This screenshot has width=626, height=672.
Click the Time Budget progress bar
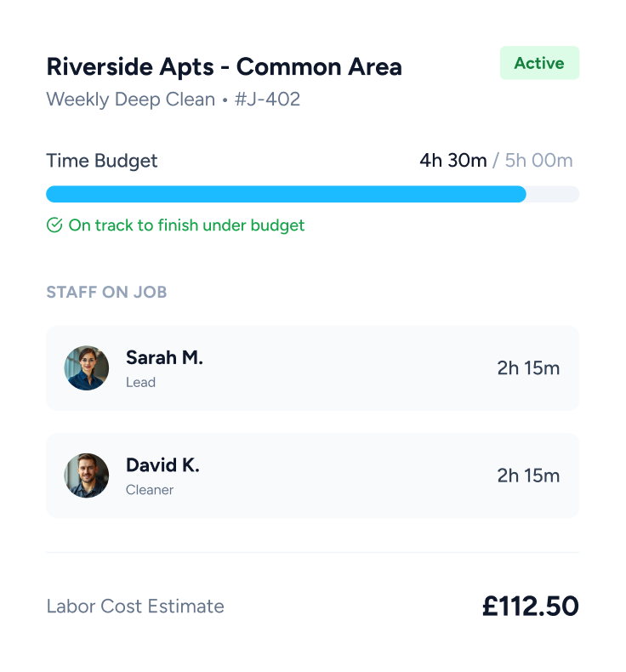click(312, 194)
